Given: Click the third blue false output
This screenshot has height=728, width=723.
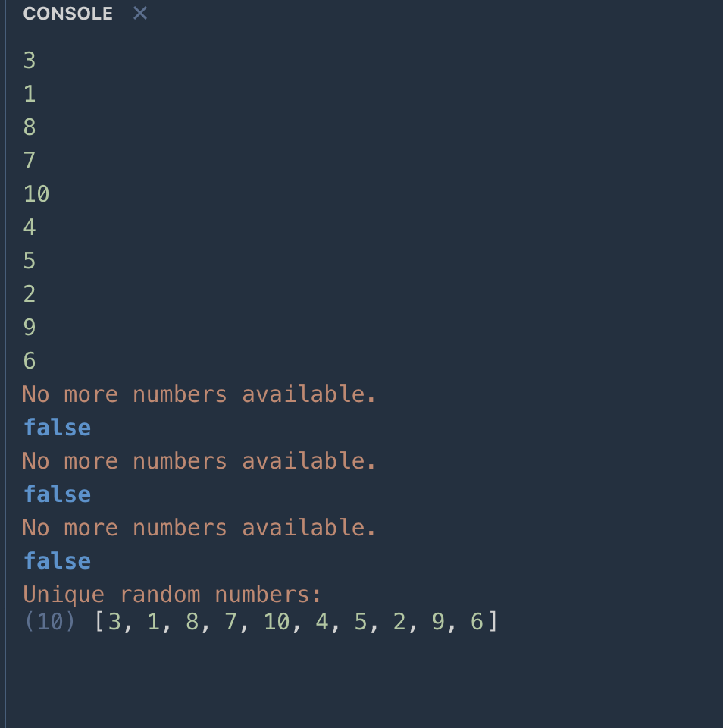Looking at the screenshot, I should tap(57, 561).
